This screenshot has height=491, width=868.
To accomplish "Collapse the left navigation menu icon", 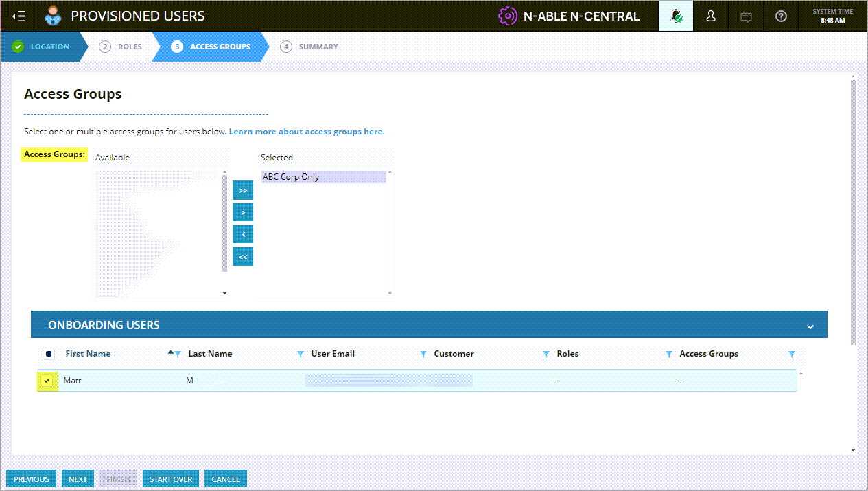I will point(19,16).
